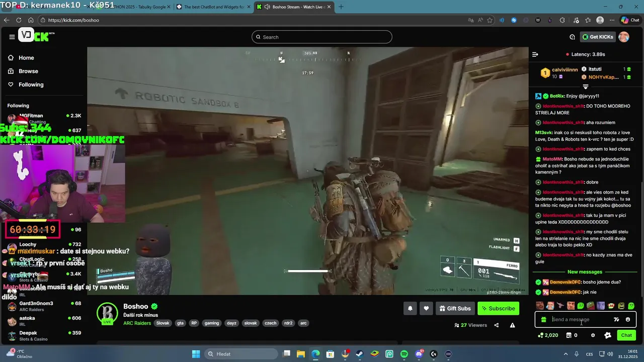The image size is (644, 362).
Task: Expand the gift leaderboard chevron
Action: pyautogui.click(x=585, y=86)
